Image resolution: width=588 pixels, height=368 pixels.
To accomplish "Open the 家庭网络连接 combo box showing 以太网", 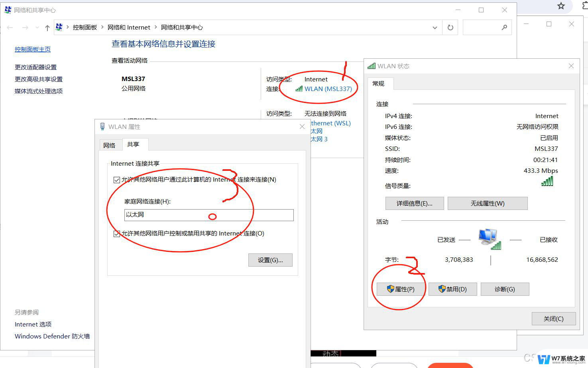I will click(x=209, y=215).
